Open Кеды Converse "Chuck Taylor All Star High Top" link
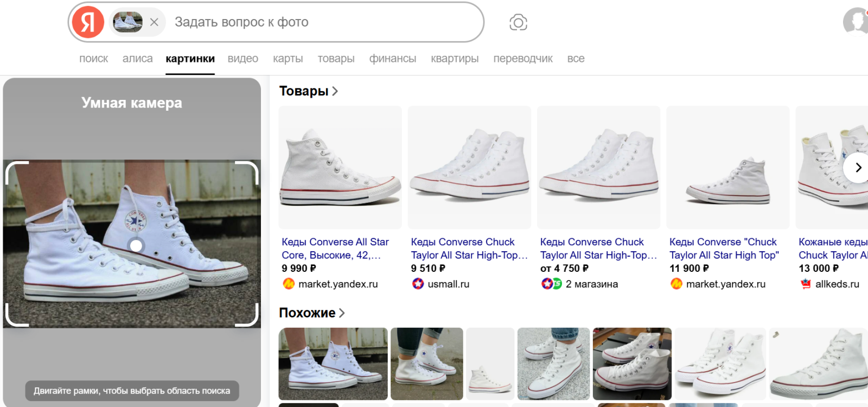868x407 pixels. 724,249
